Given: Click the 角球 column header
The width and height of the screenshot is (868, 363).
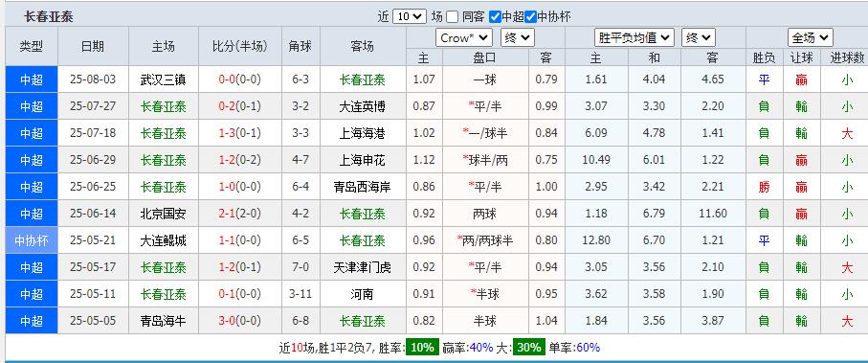Looking at the screenshot, I should [x=300, y=47].
